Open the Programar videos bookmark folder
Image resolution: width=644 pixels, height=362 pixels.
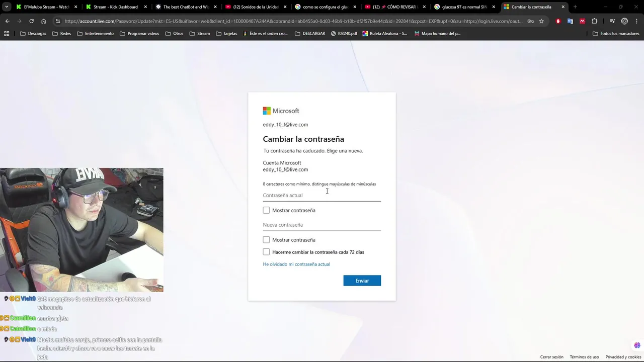(x=139, y=34)
